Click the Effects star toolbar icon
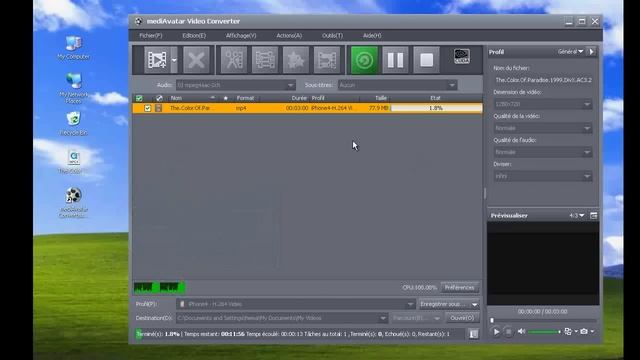 tap(296, 60)
